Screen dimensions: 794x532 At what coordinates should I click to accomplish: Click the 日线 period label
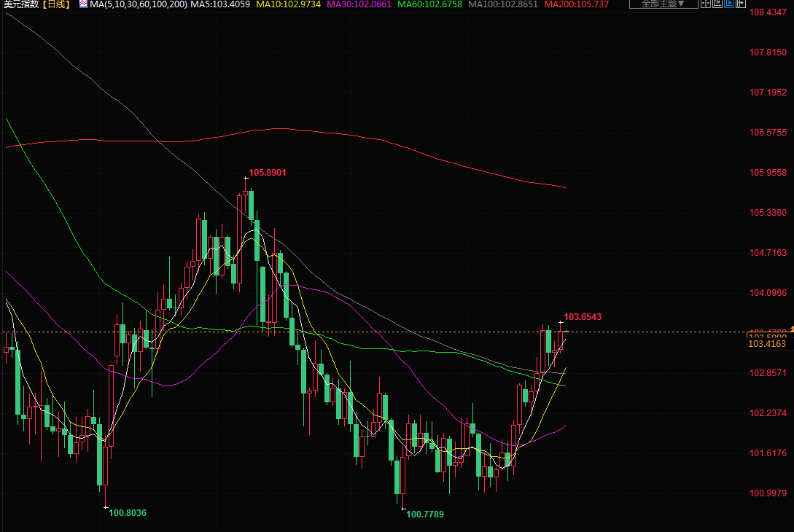(x=56, y=4)
